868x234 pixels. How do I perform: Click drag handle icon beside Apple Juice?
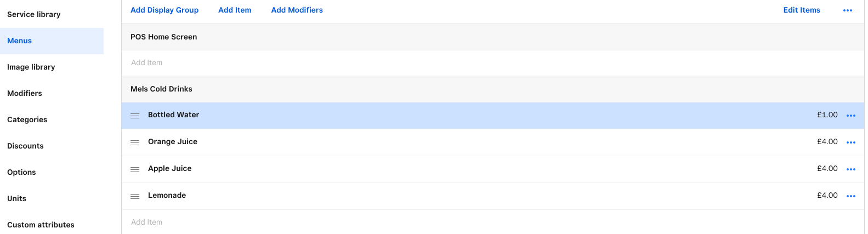coord(135,169)
